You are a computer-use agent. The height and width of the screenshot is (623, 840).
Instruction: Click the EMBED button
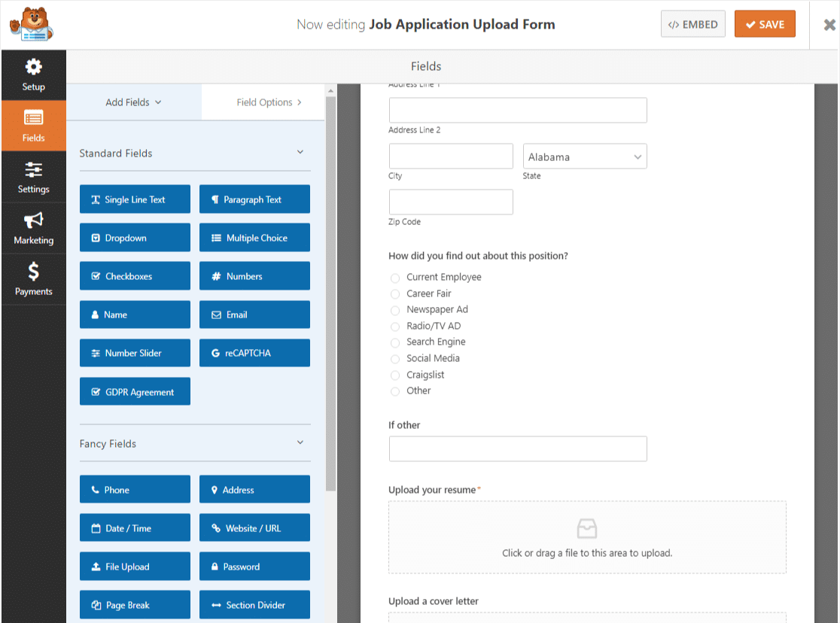692,24
